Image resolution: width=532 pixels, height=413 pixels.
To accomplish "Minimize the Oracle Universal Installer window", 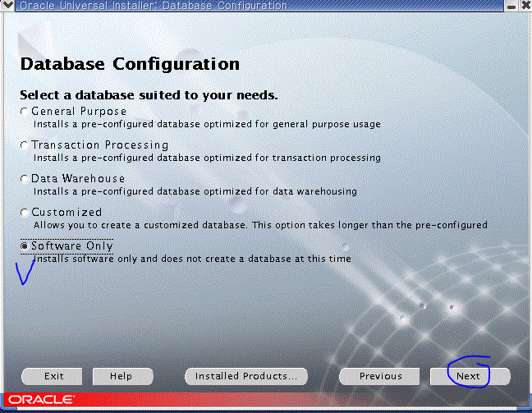I will tap(511, 6).
